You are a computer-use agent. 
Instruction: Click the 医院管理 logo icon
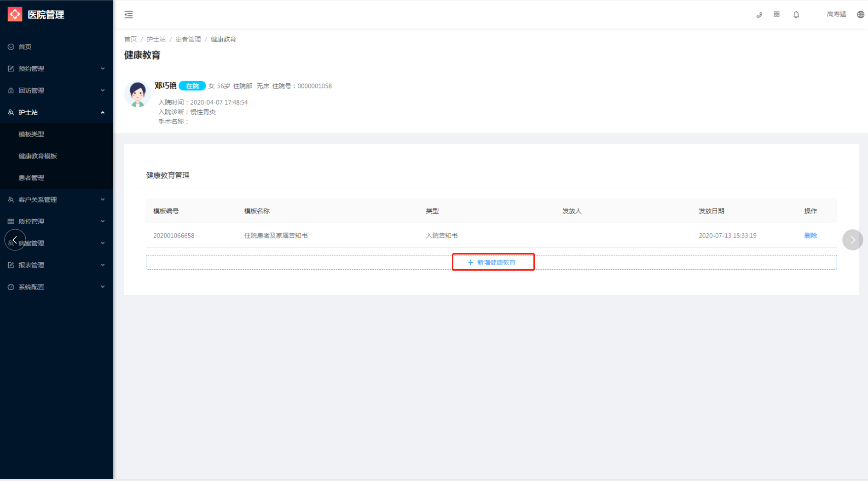click(x=15, y=14)
